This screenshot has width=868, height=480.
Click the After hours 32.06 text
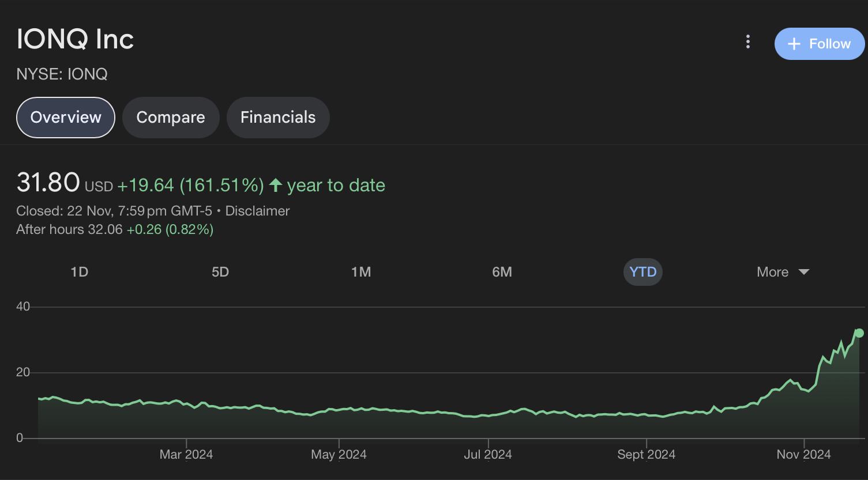69,229
